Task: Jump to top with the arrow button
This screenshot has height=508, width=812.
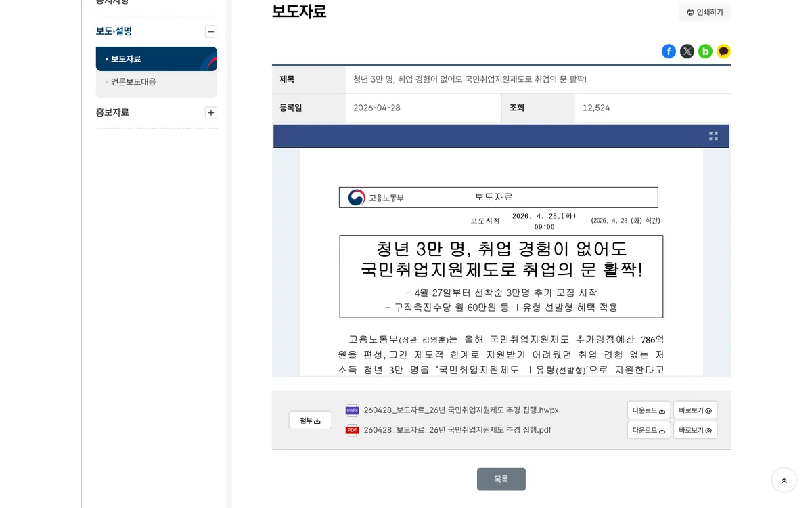Action: 784,480
